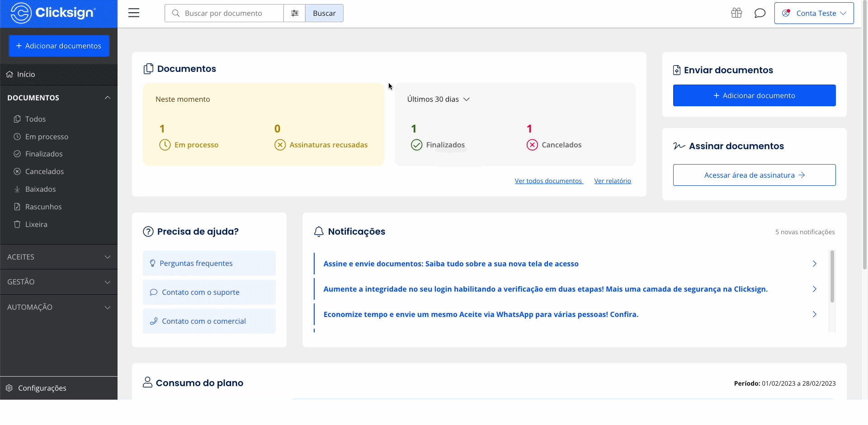Open the chat bubble icon
The width and height of the screenshot is (868, 425).
(x=760, y=13)
